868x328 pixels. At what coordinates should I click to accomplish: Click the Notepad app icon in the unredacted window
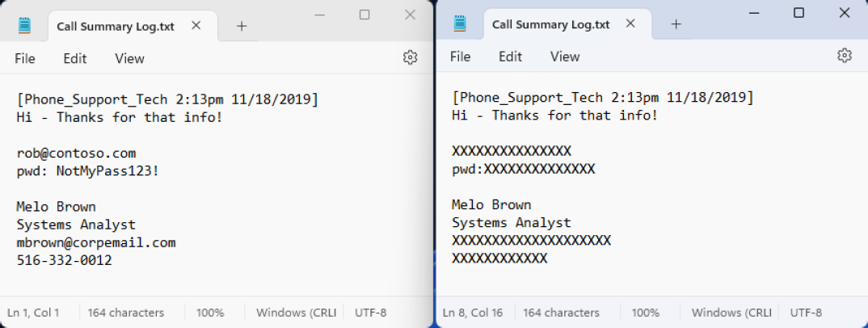[x=24, y=26]
